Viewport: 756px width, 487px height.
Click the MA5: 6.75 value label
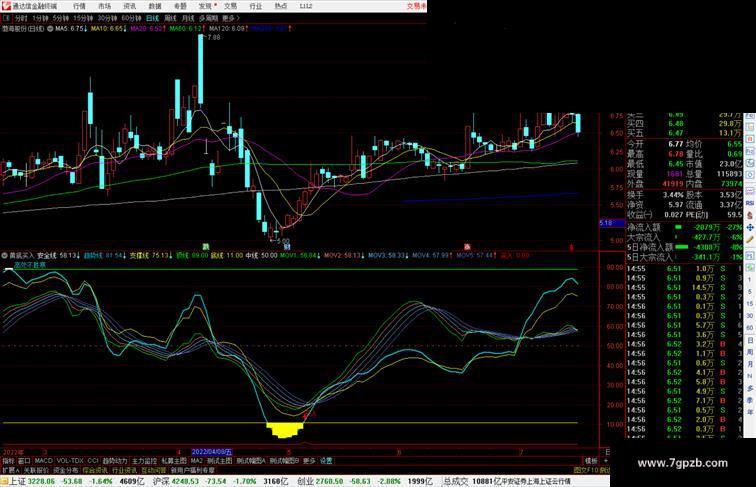click(x=70, y=29)
